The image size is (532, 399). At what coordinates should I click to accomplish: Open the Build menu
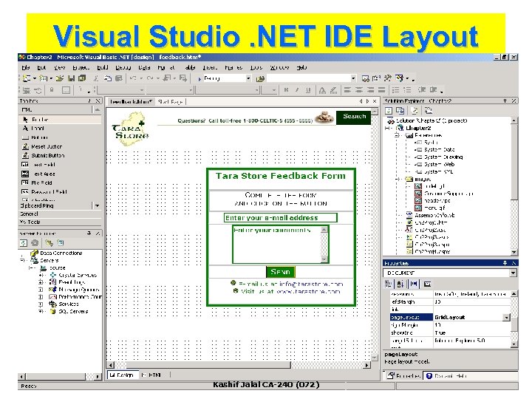(103, 67)
